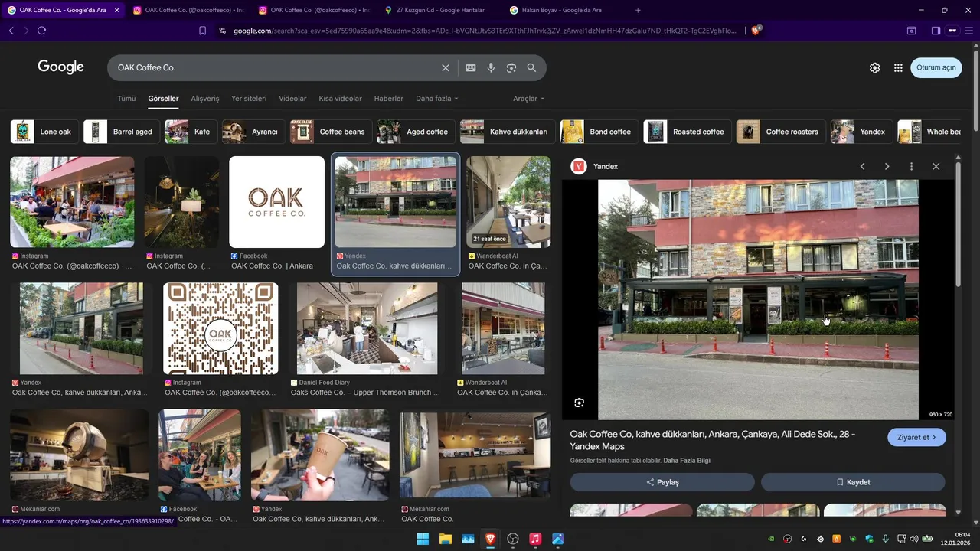Open preview panel three-dot options
Viewport: 980px width, 551px height.
click(x=911, y=166)
